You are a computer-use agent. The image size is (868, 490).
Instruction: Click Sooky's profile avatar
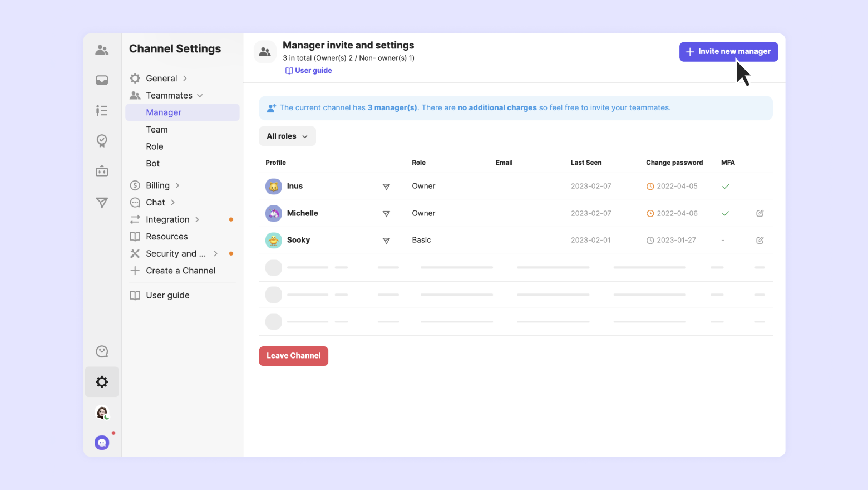coord(273,241)
